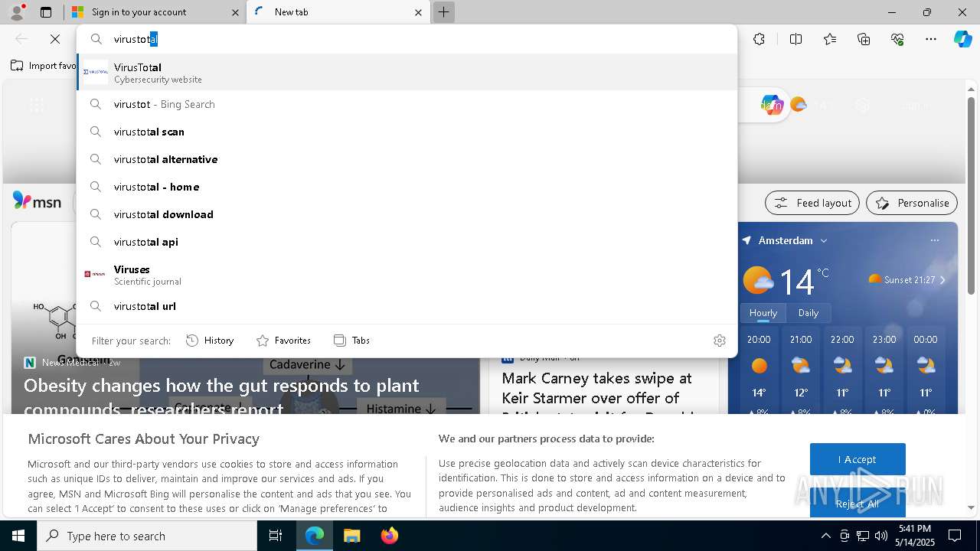Choose the virustotal api suggestion
Image resolution: width=980 pixels, height=551 pixels.
point(407,242)
